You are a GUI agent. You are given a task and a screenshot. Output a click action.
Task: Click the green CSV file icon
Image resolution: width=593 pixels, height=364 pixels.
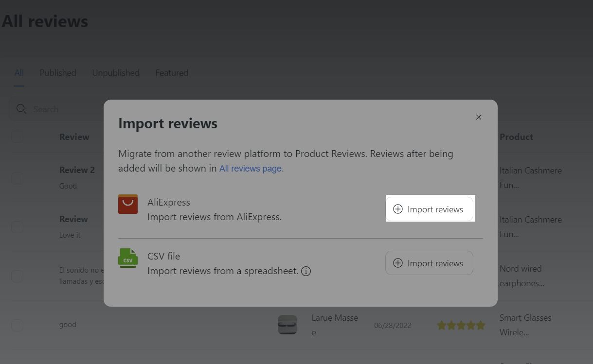128,258
